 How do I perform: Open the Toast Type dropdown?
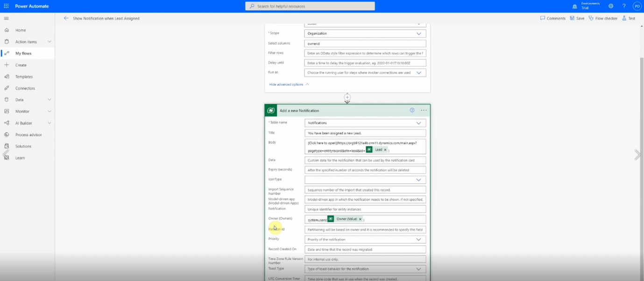(x=418, y=269)
